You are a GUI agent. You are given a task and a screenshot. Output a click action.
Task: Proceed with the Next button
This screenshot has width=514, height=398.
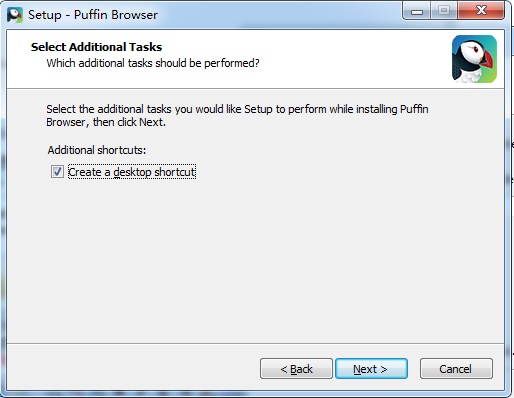point(371,369)
